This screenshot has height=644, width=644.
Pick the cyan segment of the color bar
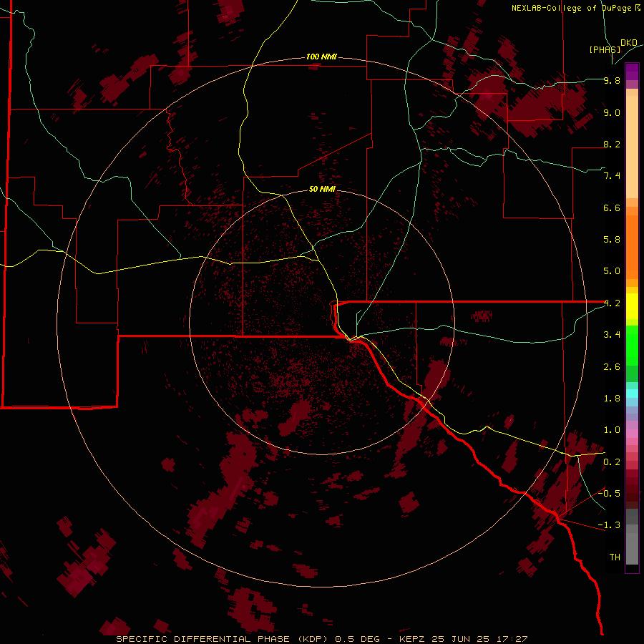point(632,394)
